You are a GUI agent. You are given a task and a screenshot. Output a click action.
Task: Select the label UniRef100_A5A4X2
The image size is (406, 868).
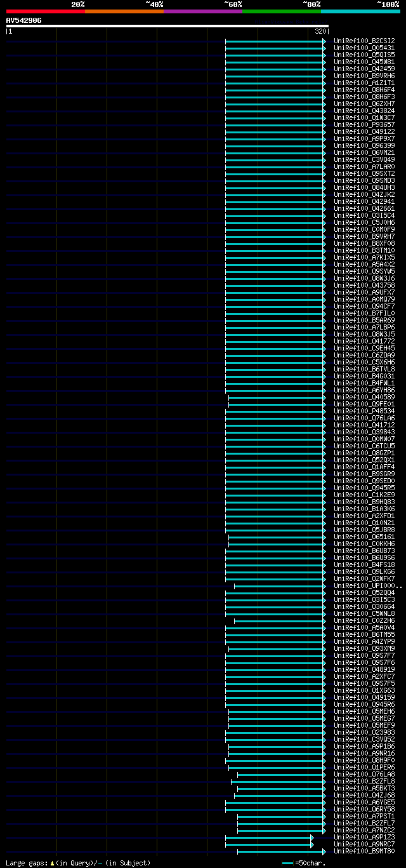pyautogui.click(x=364, y=264)
